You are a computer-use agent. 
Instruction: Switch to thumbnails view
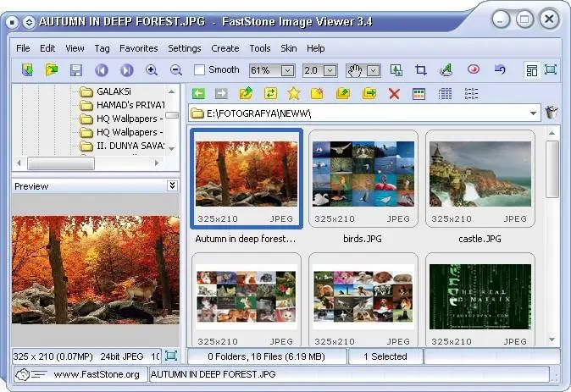pyautogui.click(x=419, y=93)
